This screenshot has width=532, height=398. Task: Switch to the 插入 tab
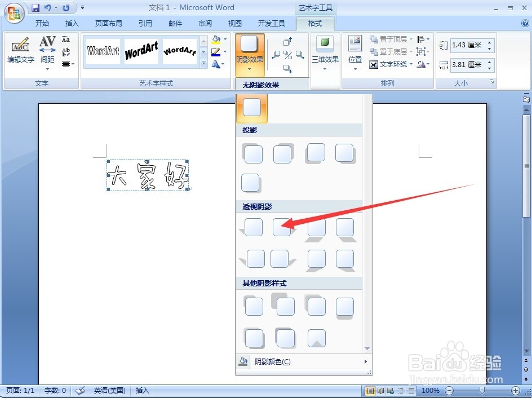72,24
